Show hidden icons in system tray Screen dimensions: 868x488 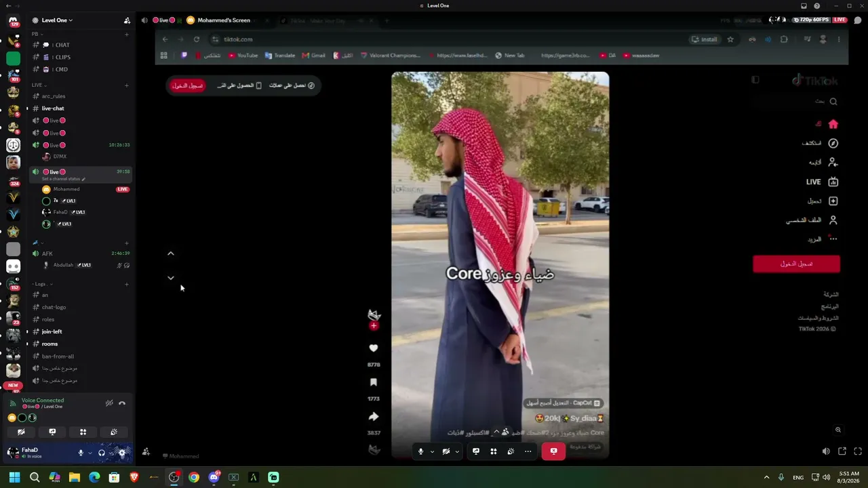pyautogui.click(x=766, y=478)
